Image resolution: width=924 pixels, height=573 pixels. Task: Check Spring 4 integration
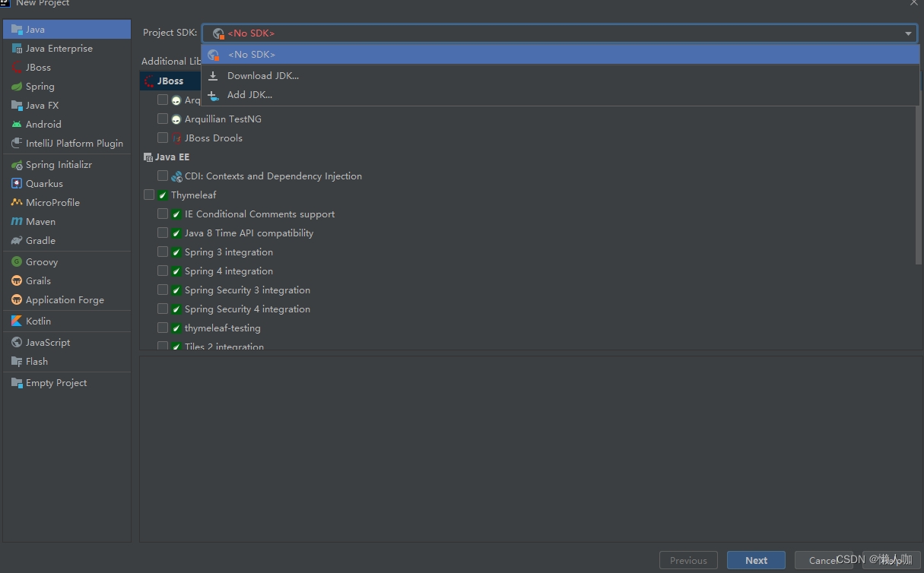click(163, 271)
